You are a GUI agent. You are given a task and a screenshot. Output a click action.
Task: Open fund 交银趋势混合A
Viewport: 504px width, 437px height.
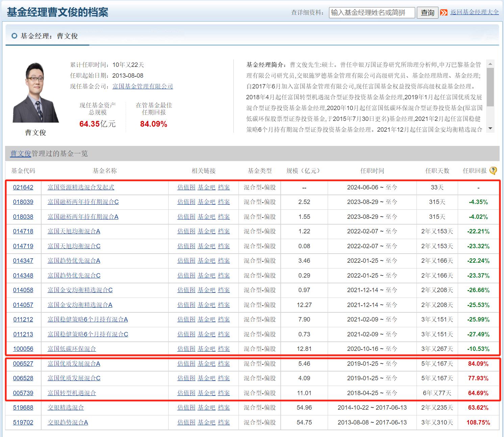pyautogui.click(x=68, y=422)
